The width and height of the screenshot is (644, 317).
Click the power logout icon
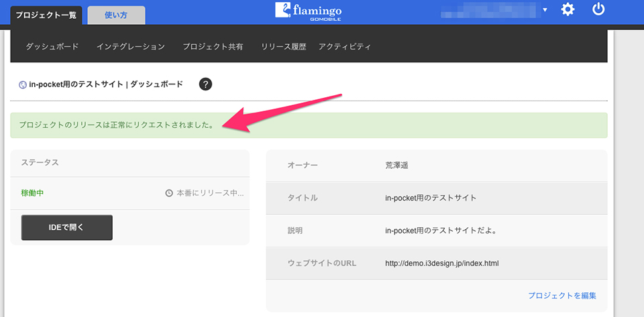(598, 9)
